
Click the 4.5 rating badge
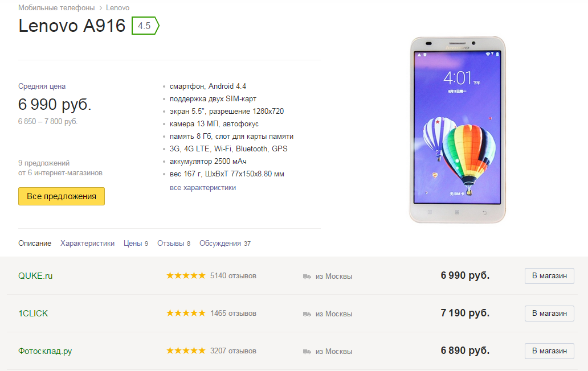click(145, 26)
